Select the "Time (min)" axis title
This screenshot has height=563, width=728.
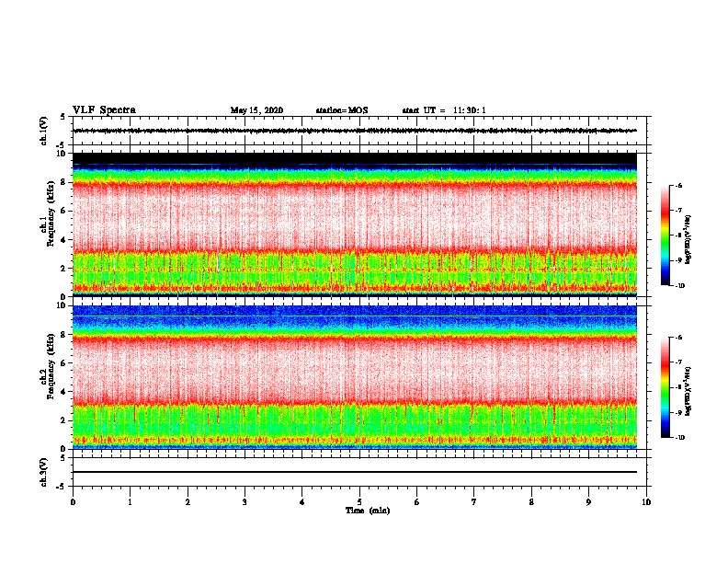click(x=368, y=511)
